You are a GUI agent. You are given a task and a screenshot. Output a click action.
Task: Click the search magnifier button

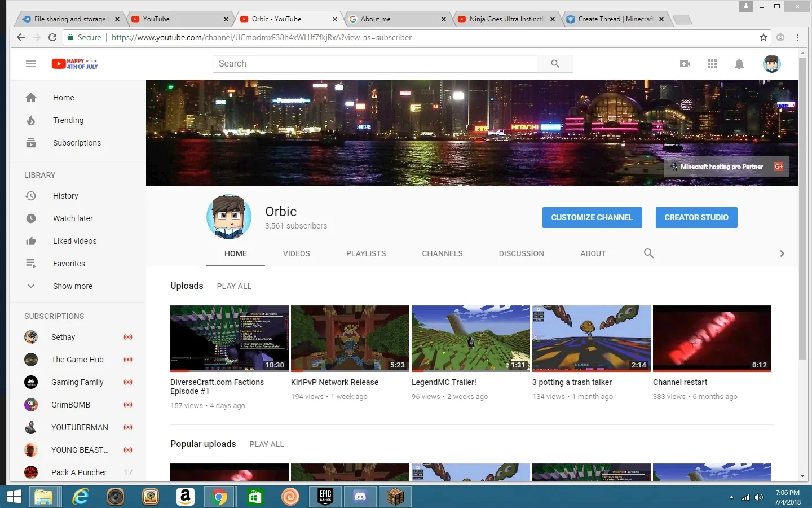pyautogui.click(x=555, y=64)
